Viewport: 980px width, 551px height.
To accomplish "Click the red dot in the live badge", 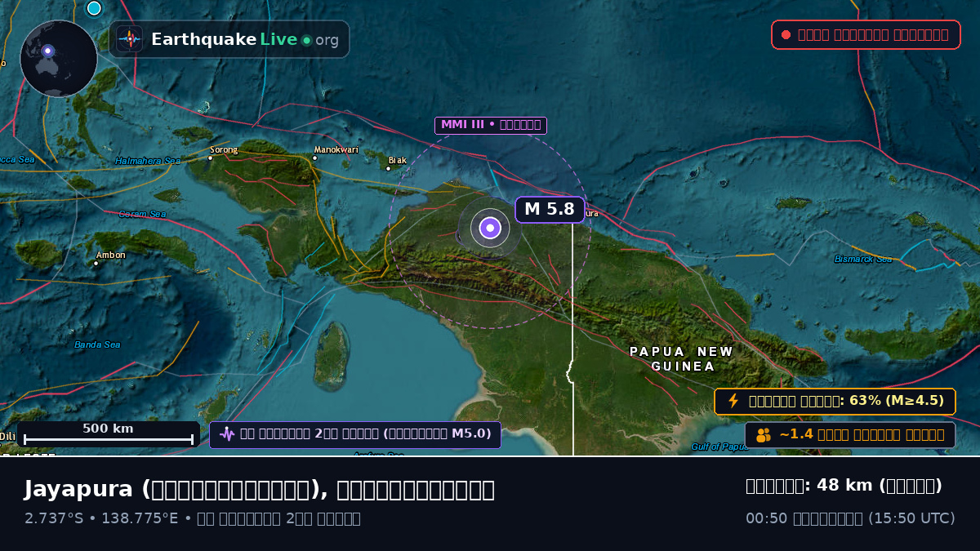I will (x=786, y=35).
